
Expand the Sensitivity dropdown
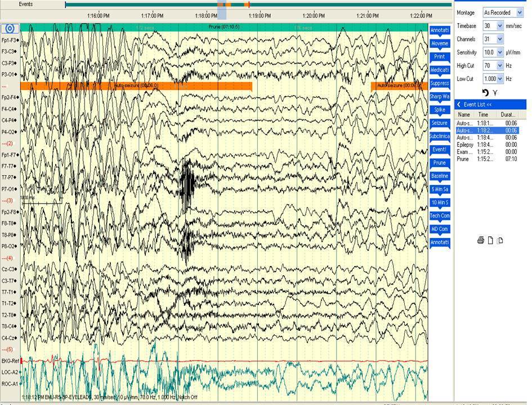pos(500,52)
